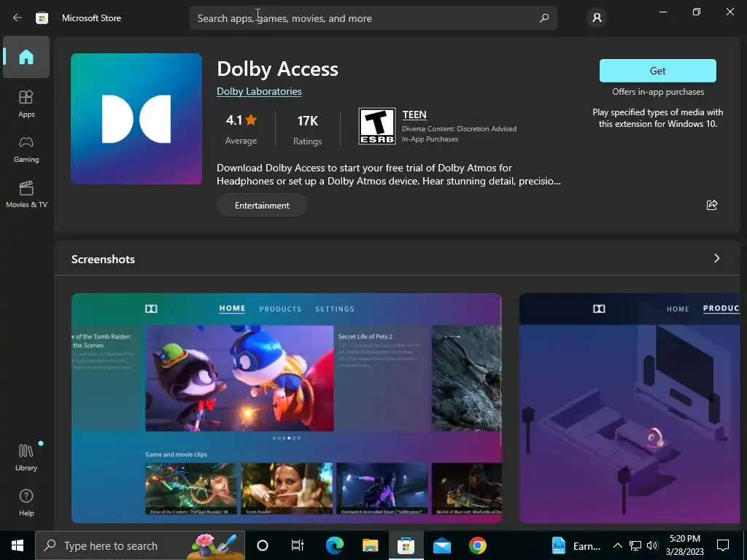Open the Apps section
The image size is (747, 560).
click(x=26, y=104)
